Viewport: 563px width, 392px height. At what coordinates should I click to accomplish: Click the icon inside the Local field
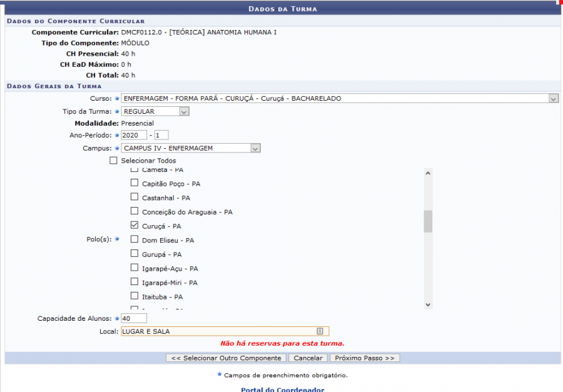pos(320,331)
